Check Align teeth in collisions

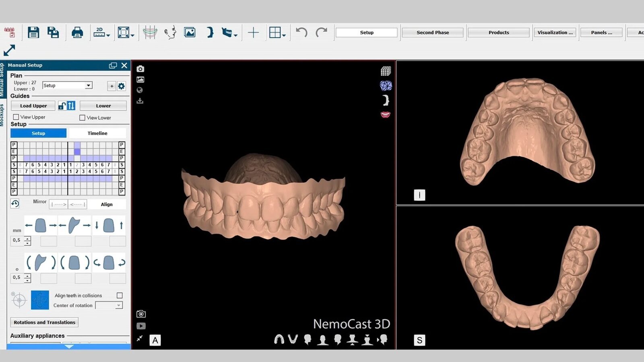119,295
